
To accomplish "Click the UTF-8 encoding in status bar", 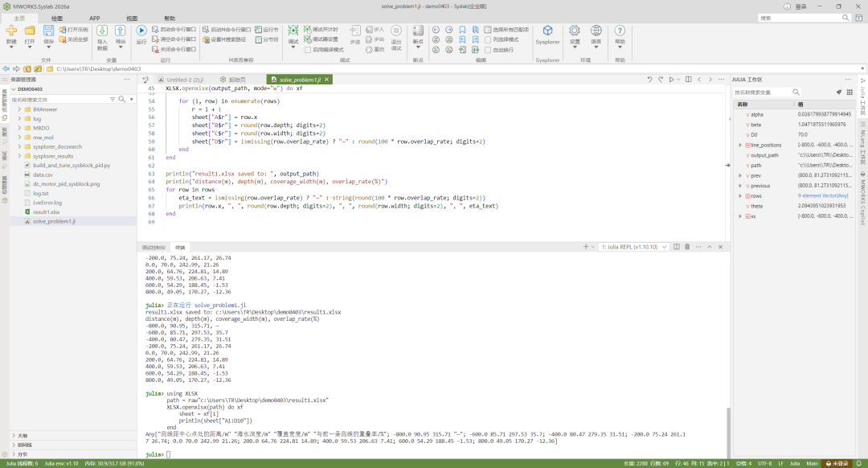I will 764,463.
